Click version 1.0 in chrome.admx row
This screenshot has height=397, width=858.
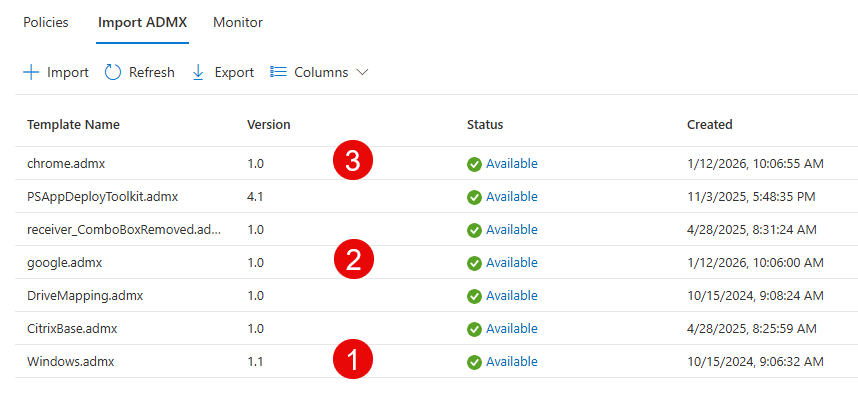[256, 164]
